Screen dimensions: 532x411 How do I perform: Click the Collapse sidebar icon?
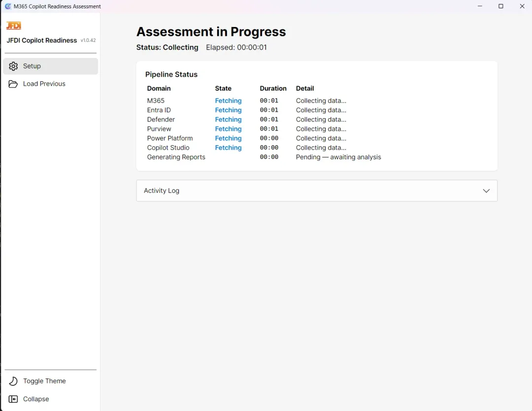tap(13, 399)
